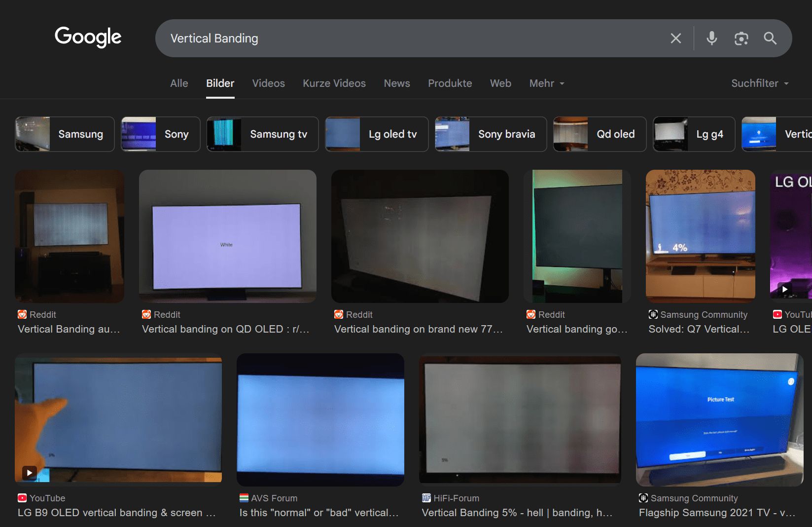
Task: Open the 'Vertical Banding au…' result title
Action: point(69,329)
